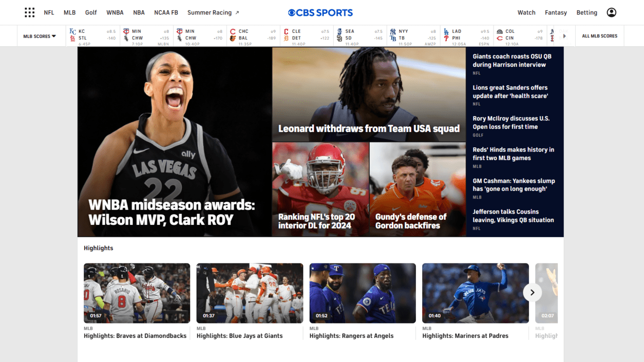Image resolution: width=644 pixels, height=362 pixels.
Task: Open the NFL menu item
Action: pos(49,12)
